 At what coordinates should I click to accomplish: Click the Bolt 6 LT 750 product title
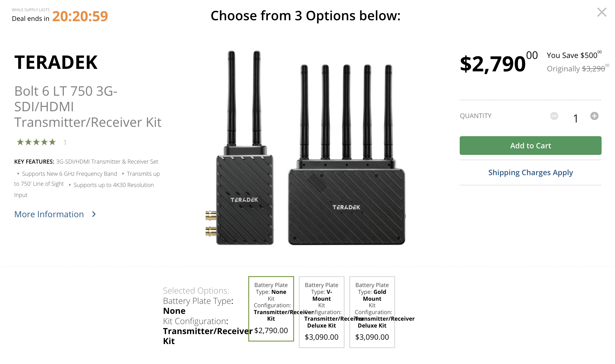click(88, 107)
